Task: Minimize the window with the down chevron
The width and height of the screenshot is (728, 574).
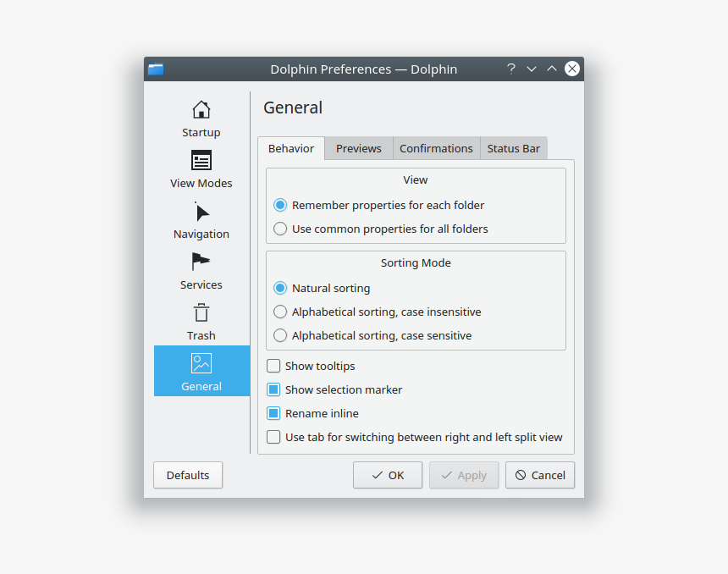Action: [x=532, y=69]
